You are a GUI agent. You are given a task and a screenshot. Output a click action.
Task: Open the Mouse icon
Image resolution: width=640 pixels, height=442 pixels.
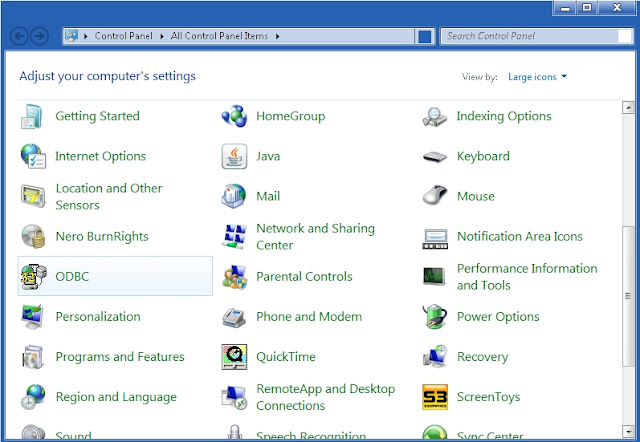point(435,195)
